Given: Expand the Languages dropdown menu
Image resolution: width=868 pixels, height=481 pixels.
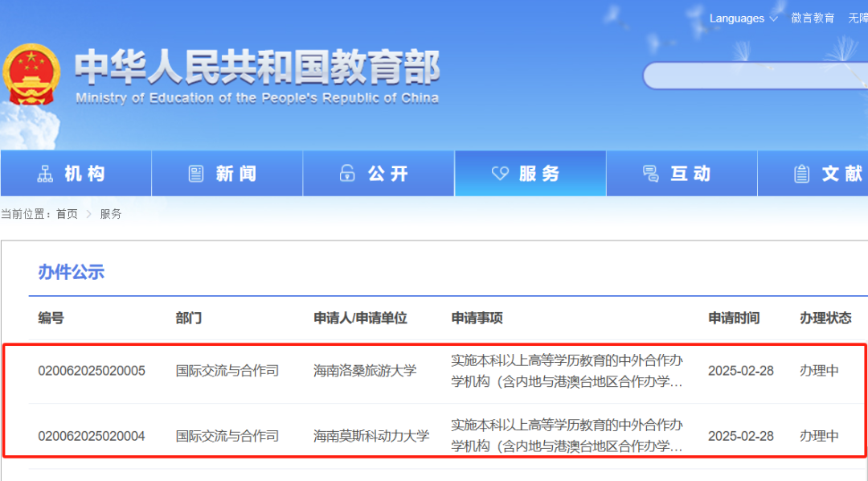Looking at the screenshot, I should point(743,18).
